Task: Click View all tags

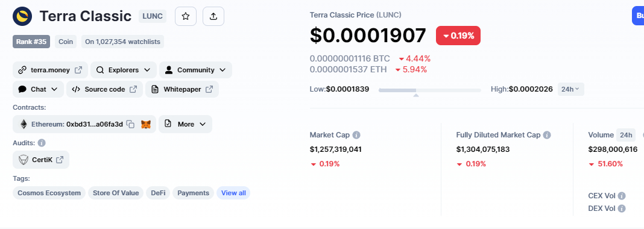Action: (x=233, y=193)
